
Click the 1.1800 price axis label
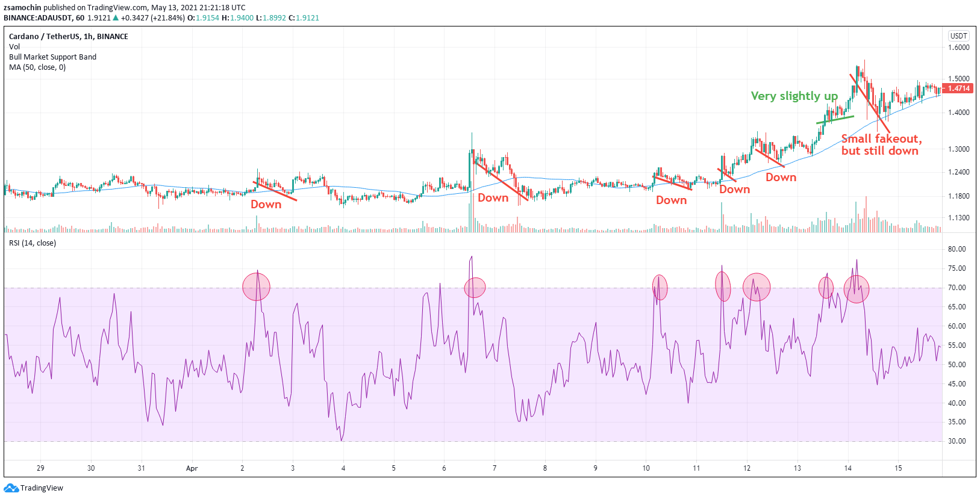959,196
